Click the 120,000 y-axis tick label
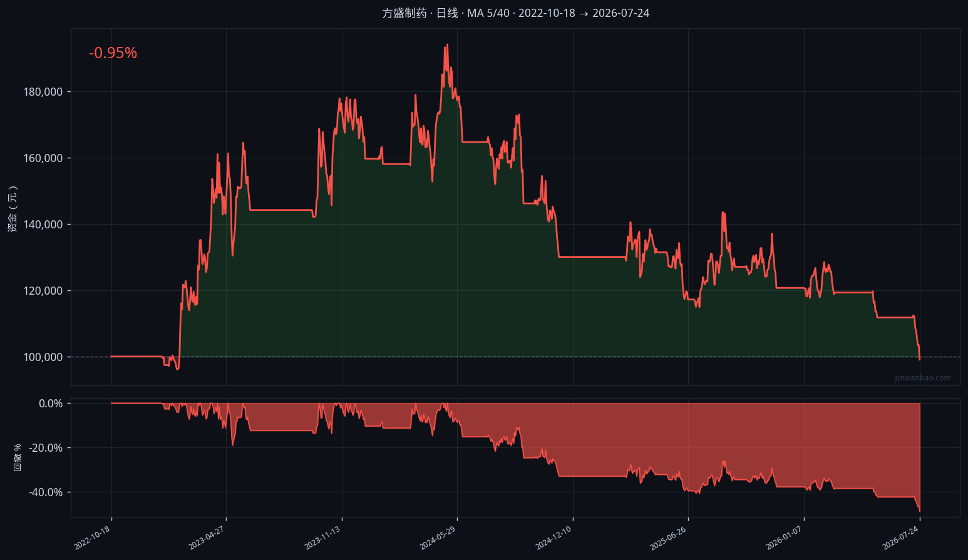 click(43, 291)
